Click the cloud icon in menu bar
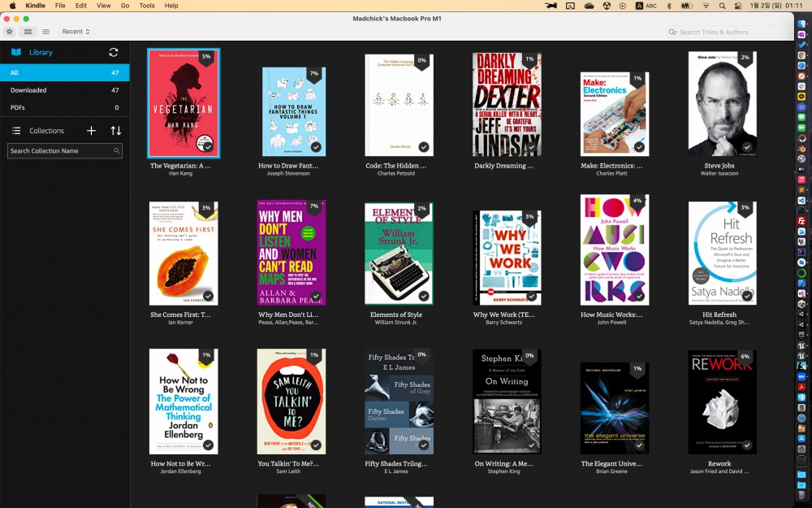Viewport: 812px width, 508px height. click(589, 6)
